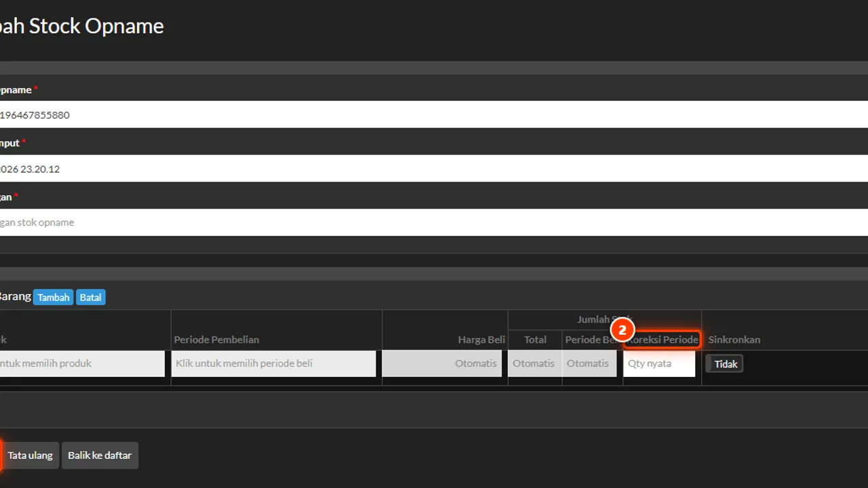Click the Periode Pembelian column header
This screenshot has height=488, width=868.
(216, 340)
